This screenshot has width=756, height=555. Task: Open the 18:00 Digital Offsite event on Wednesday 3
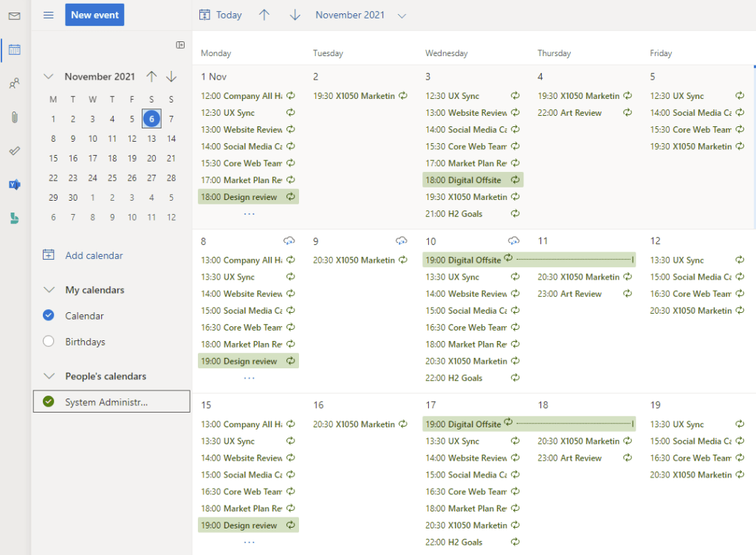(x=472, y=180)
